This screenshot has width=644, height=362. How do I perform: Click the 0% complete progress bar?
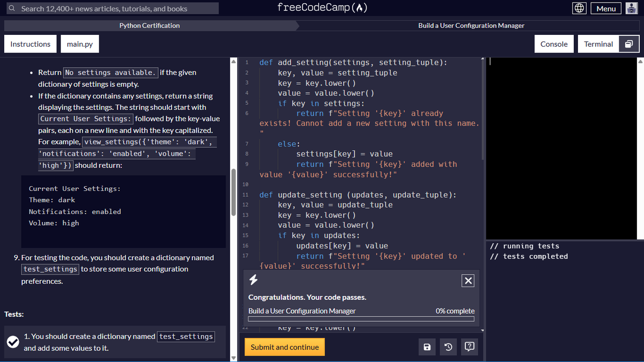(361, 319)
